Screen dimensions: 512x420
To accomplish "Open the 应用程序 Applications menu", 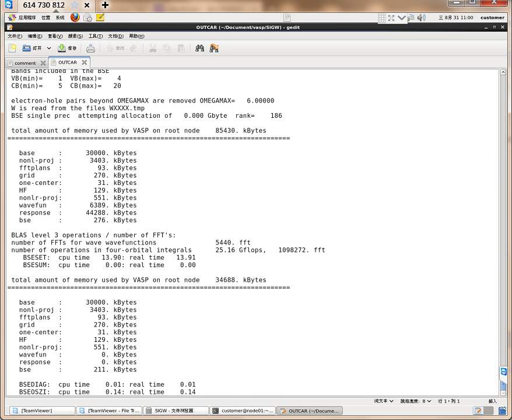I will 23,17.
